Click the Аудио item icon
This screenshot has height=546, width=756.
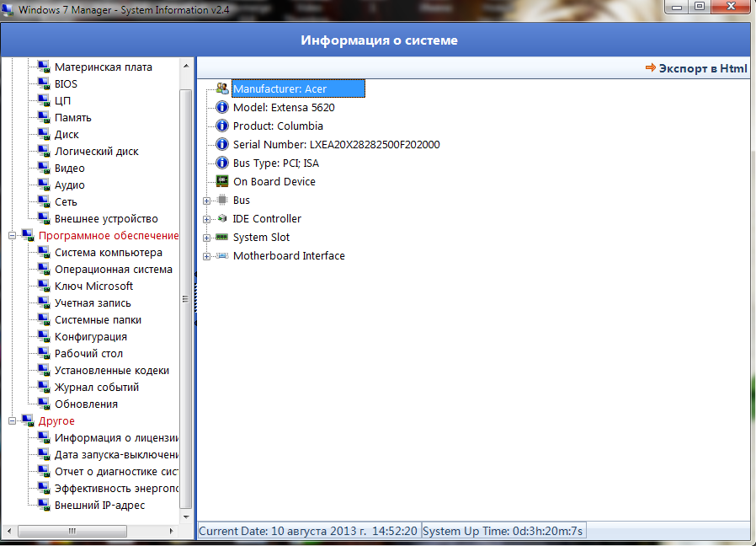(44, 185)
